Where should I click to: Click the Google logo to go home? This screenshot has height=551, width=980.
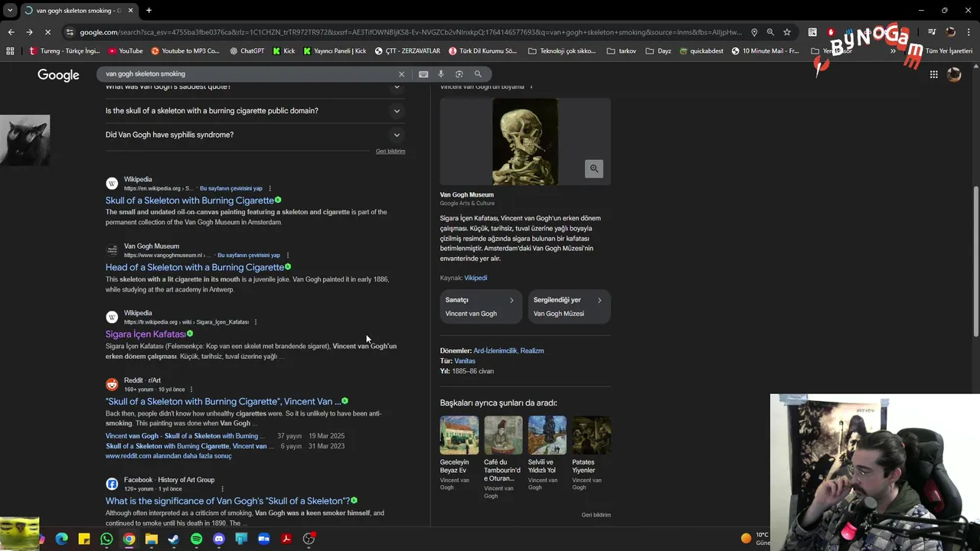click(58, 75)
